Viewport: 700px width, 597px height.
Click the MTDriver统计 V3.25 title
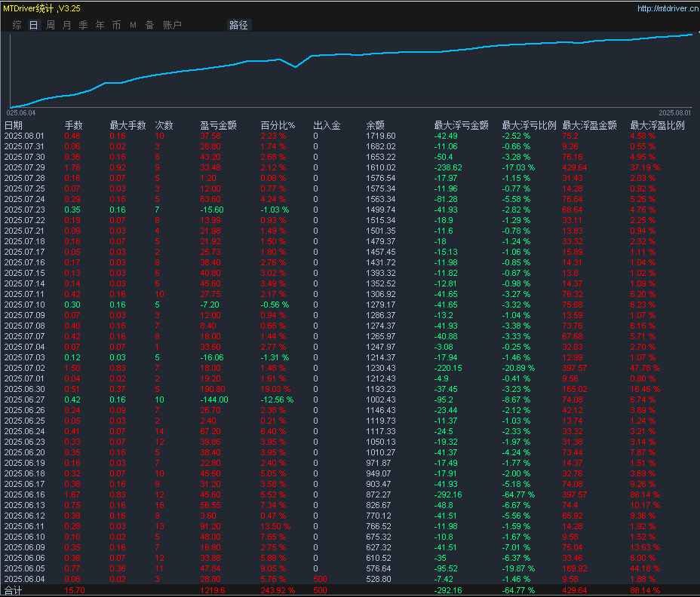point(42,8)
